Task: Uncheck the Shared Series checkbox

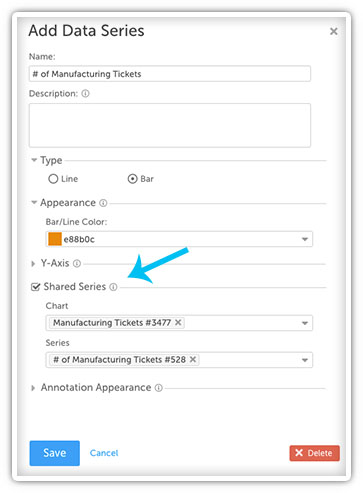Action: click(35, 287)
